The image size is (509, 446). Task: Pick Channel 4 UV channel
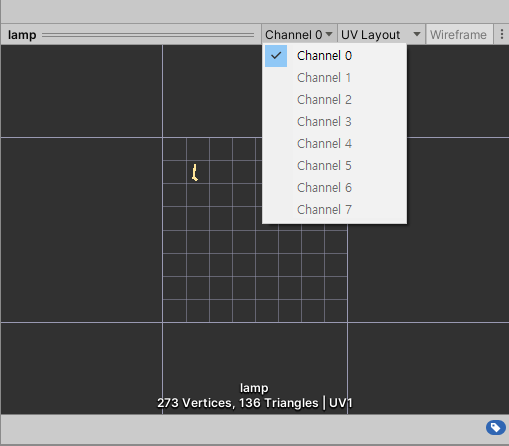(x=334, y=144)
